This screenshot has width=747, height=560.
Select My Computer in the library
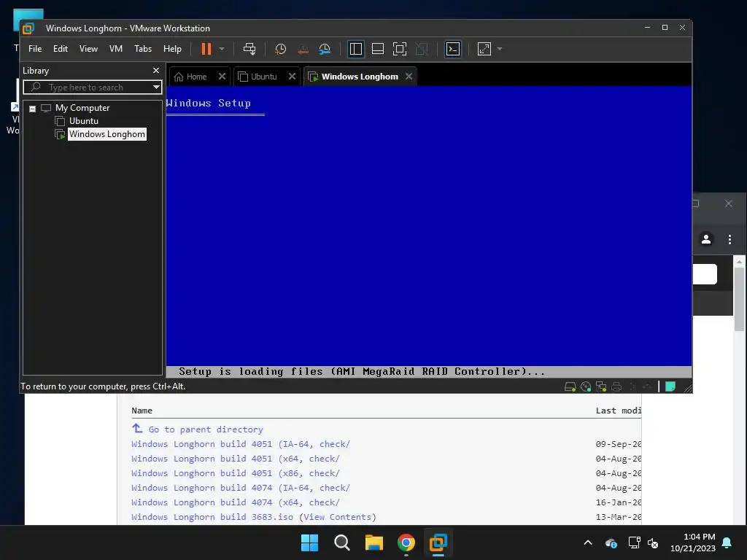point(82,108)
